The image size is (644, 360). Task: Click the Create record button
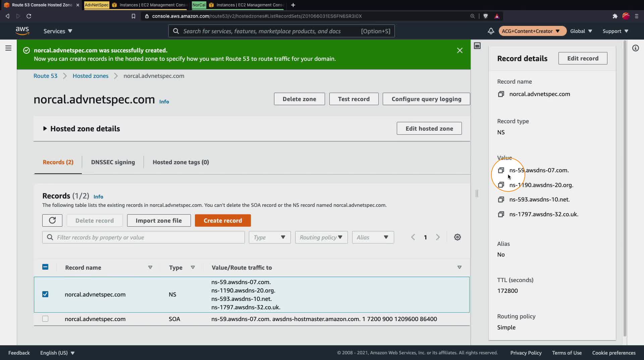coord(223,220)
